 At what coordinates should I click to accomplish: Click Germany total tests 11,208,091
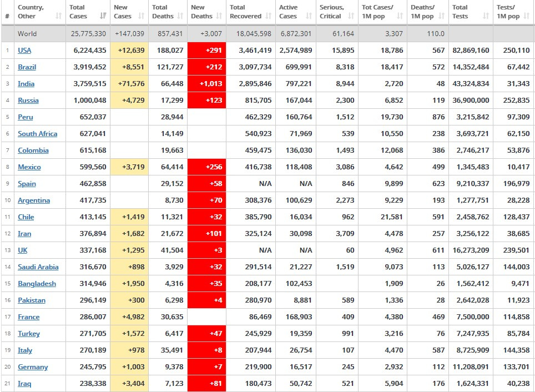pos(471,367)
